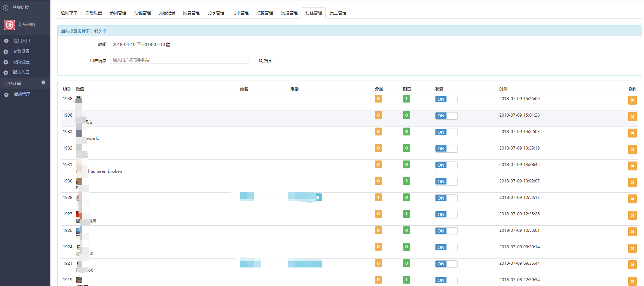
Task: Click the view count badge for UID 1921
Action: (x=406, y=263)
